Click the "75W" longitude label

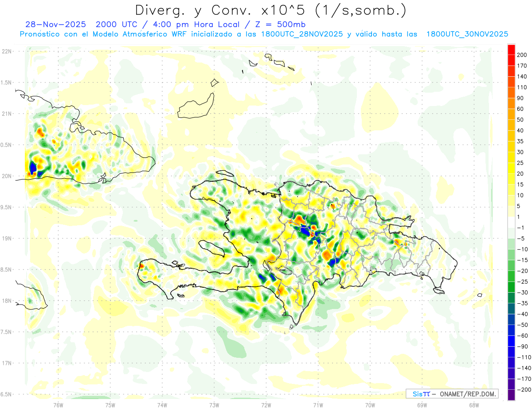[110, 404]
